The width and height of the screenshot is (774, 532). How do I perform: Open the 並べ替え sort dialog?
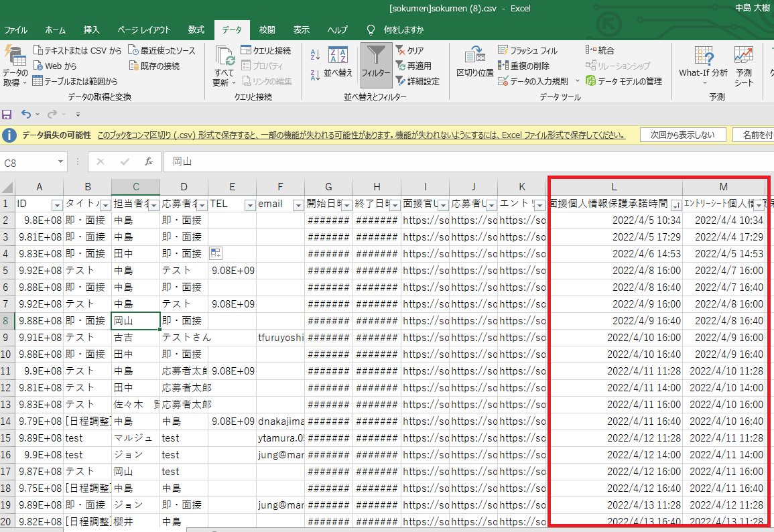338,63
